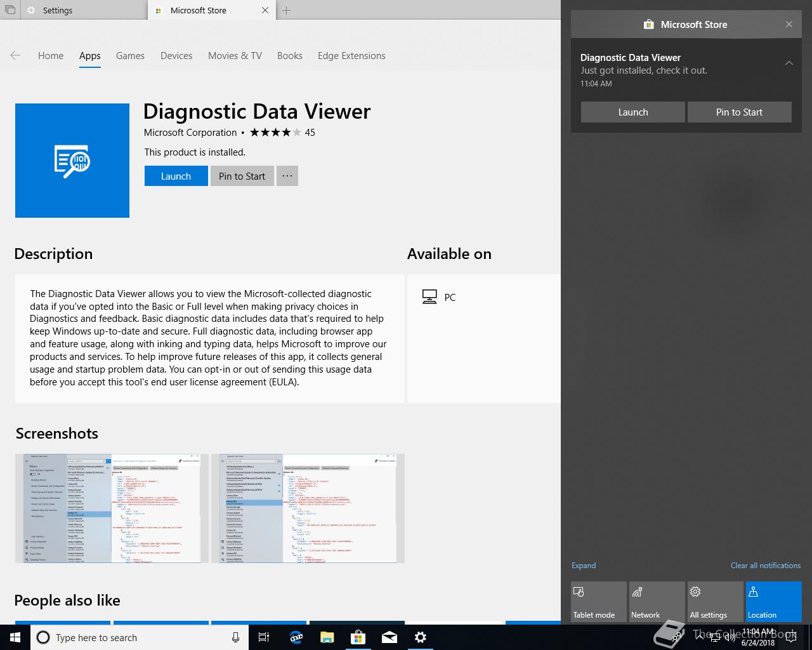Toggle Tablet mode quick action
Screen dimensions: 812x650
[x=599, y=602]
